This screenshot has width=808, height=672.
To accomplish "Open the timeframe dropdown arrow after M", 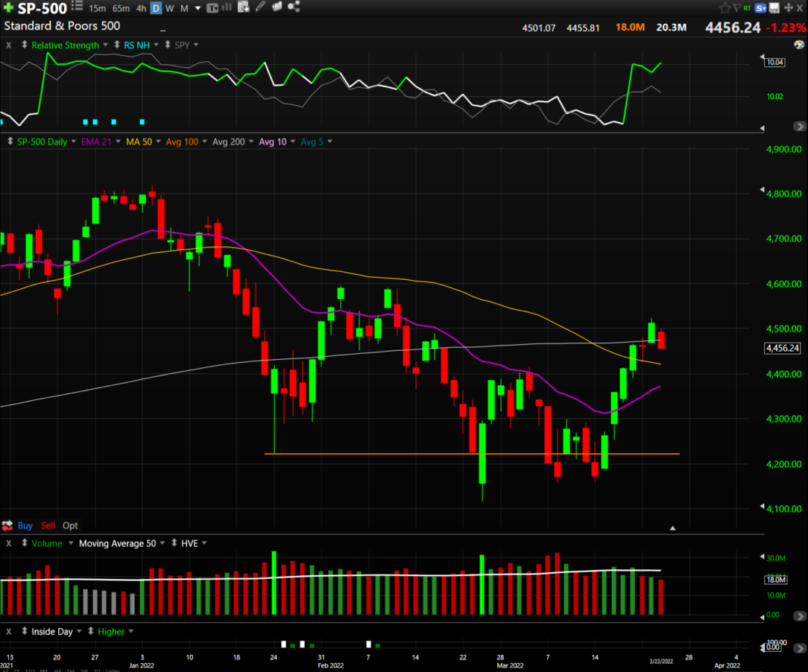I will 198,8.
